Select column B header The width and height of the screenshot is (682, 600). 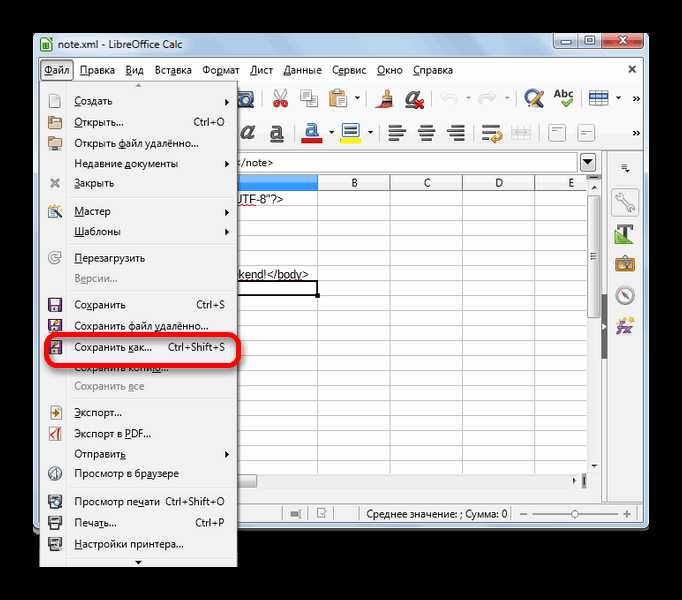[x=354, y=183]
